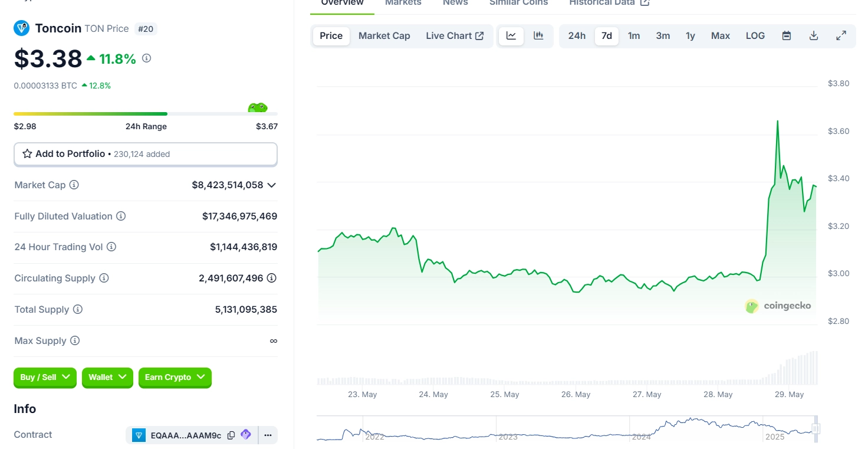This screenshot has width=868, height=449.
Task: Click the #20 rank badge
Action: [146, 28]
